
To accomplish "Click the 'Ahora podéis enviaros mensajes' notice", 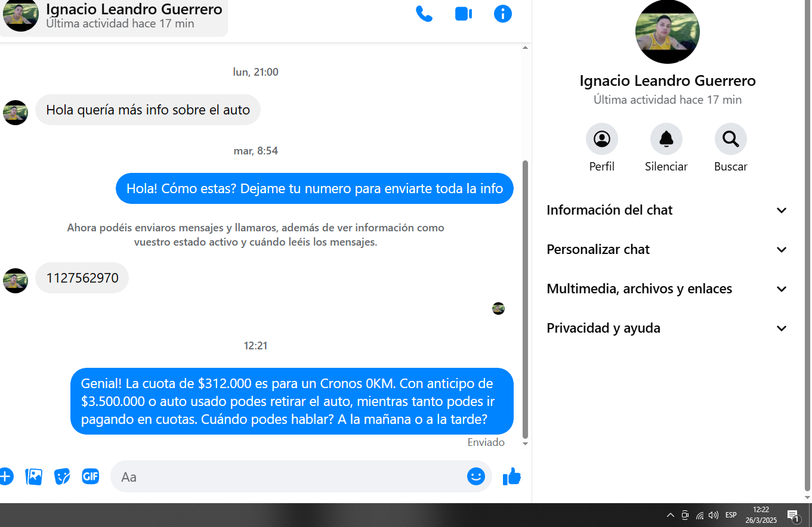I will (255, 235).
